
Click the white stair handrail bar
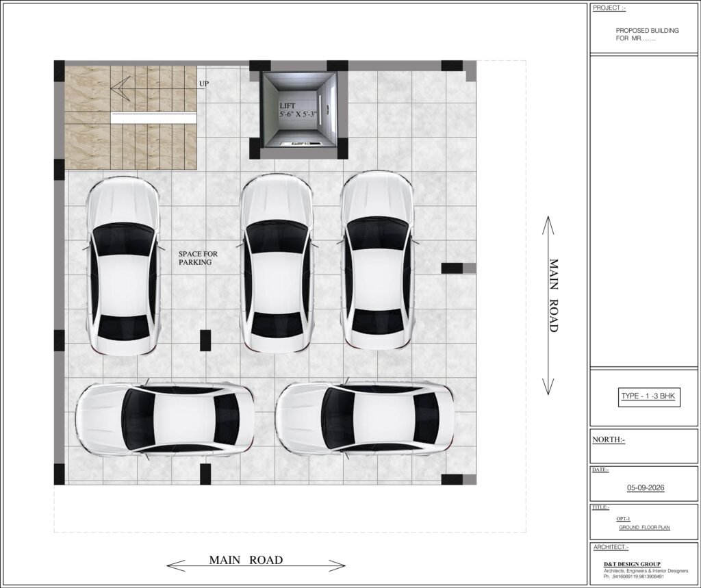click(x=154, y=118)
